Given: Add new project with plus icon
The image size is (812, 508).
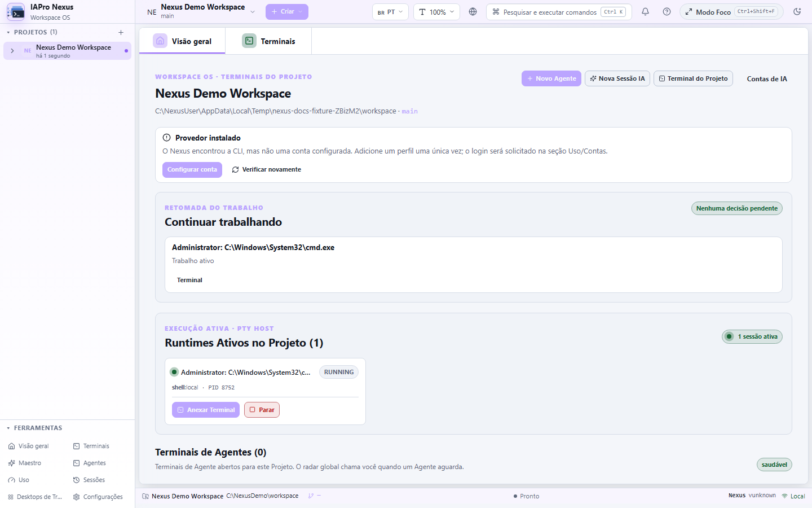Looking at the screenshot, I should [121, 32].
